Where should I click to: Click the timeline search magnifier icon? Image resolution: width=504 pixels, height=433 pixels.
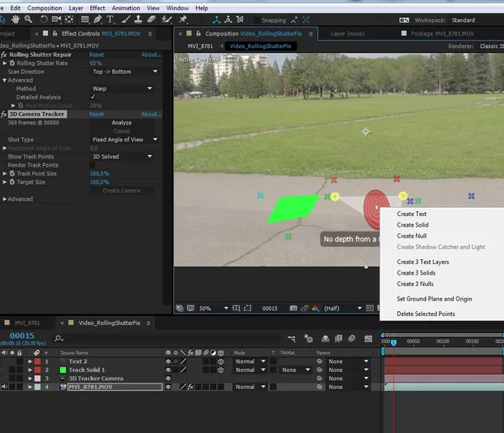pos(59,338)
